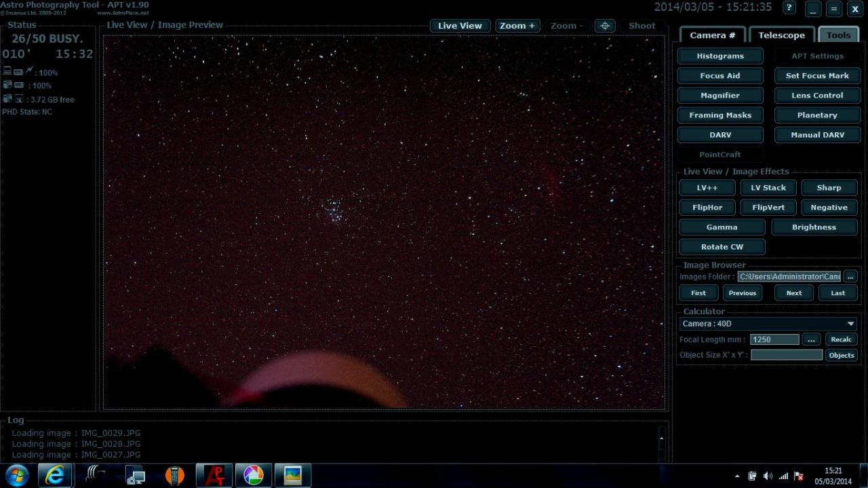Viewport: 868px width, 488px height.
Task: Turn on LV Stack mode
Action: click(x=768, y=187)
